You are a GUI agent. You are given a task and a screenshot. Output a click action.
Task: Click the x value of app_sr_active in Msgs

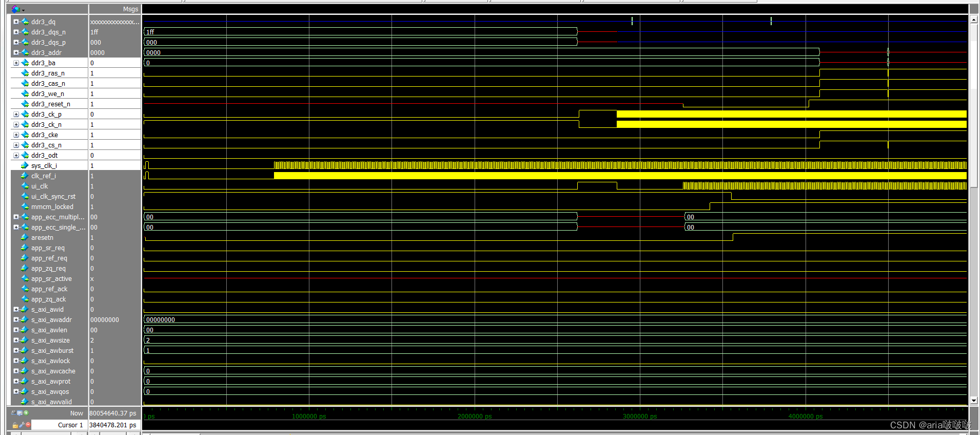pyautogui.click(x=92, y=278)
